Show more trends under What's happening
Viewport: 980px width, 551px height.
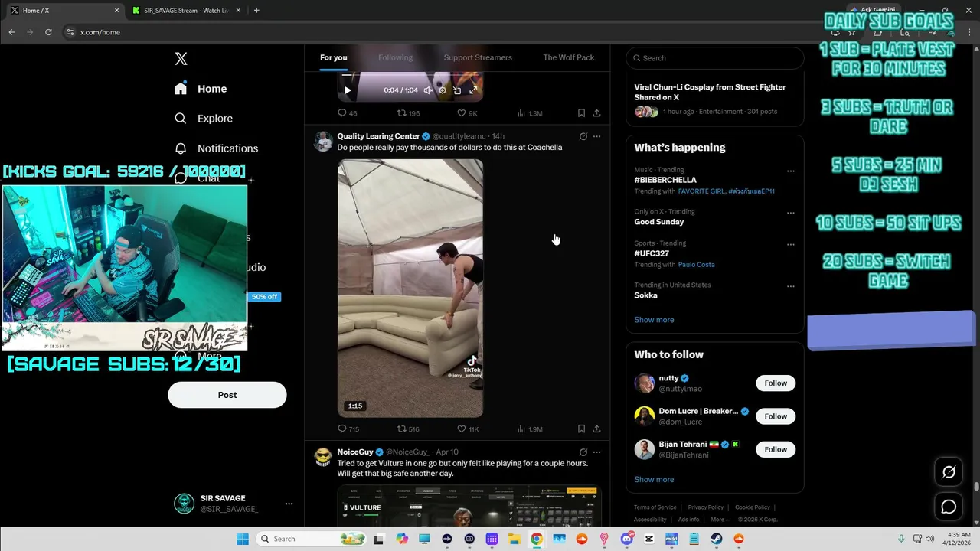click(x=654, y=320)
